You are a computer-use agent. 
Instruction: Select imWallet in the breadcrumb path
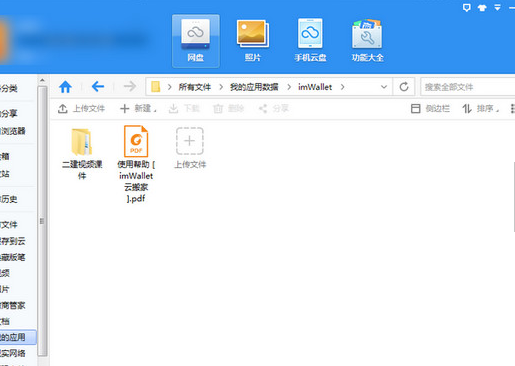315,87
